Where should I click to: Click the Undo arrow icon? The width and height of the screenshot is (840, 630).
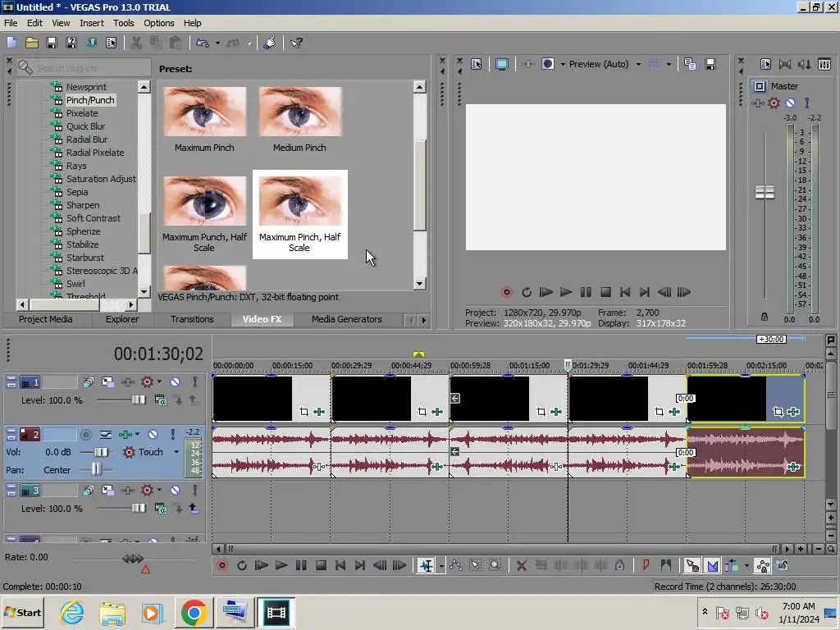[203, 43]
